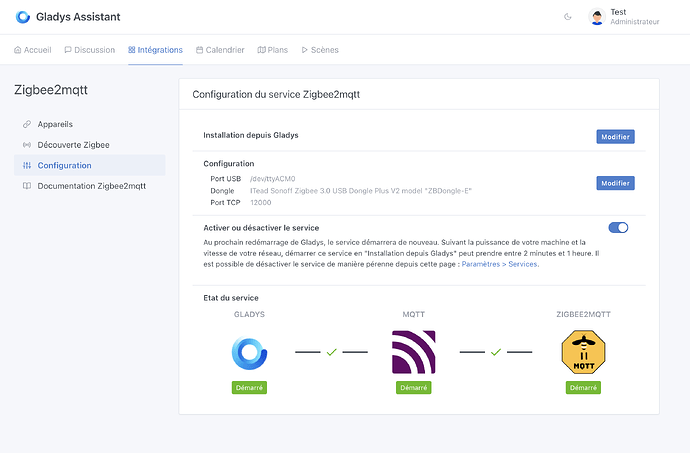The image size is (690, 453).
Task: Open the Test Administrateur profile menu
Action: click(634, 17)
